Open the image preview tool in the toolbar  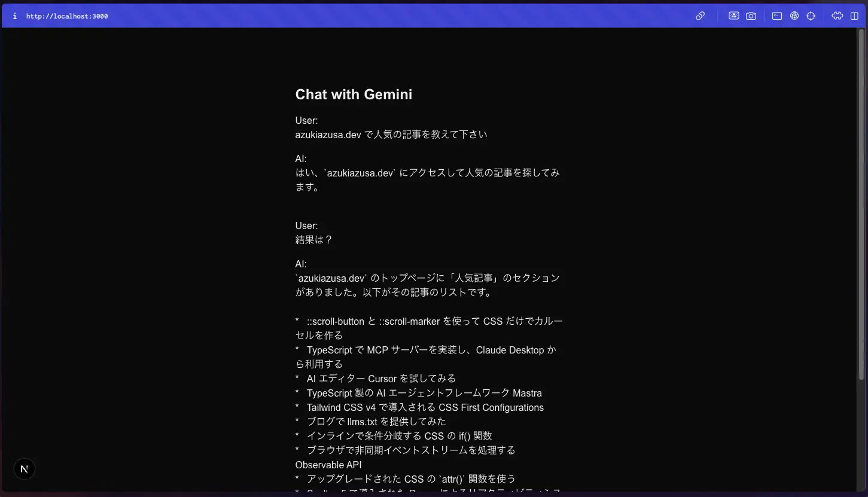734,16
